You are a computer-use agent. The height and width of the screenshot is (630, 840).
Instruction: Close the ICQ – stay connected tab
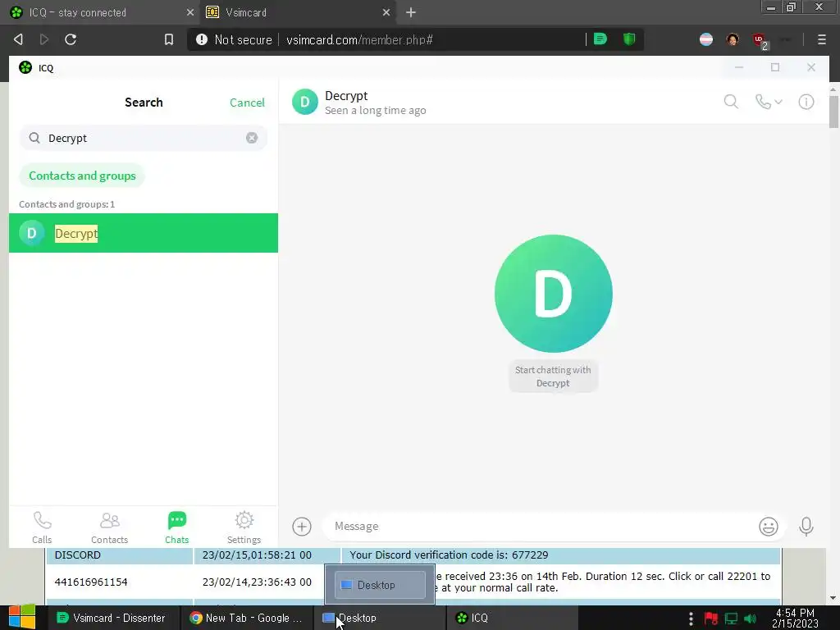(x=190, y=12)
